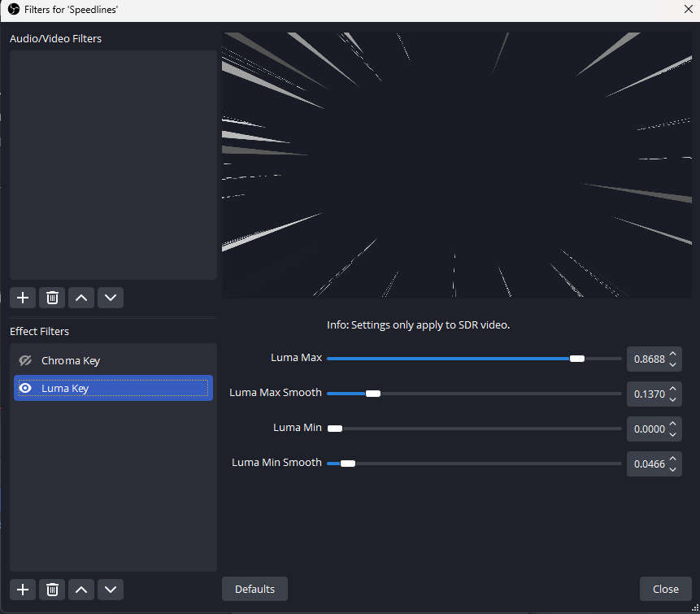Add a new effect filter
Viewport: 700px width, 614px height.
click(22, 589)
